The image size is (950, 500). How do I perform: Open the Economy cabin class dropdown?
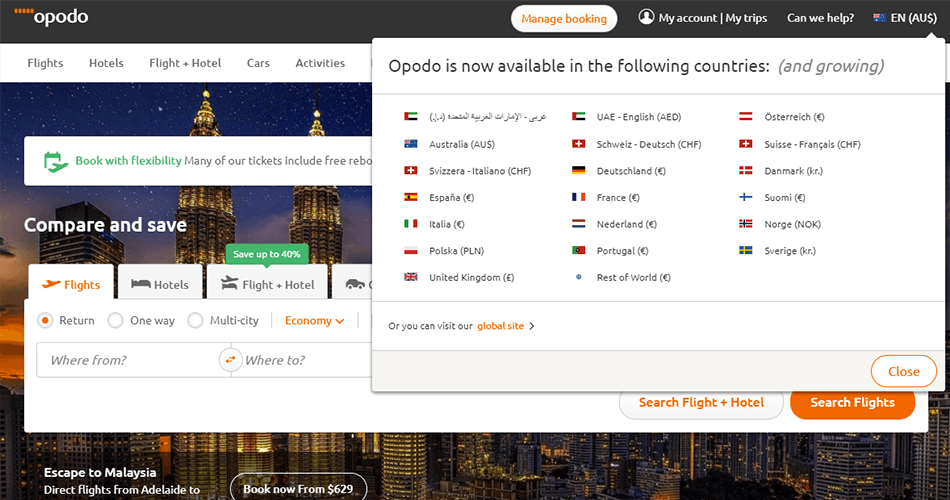point(314,321)
